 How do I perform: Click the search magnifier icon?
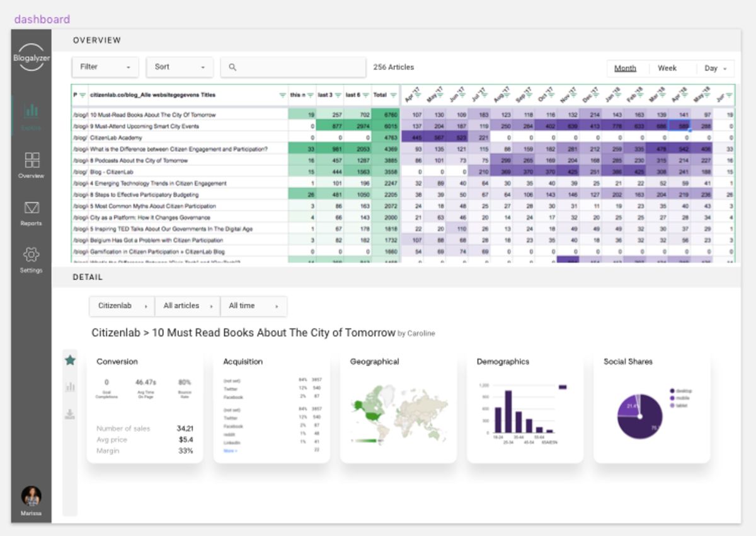(232, 67)
